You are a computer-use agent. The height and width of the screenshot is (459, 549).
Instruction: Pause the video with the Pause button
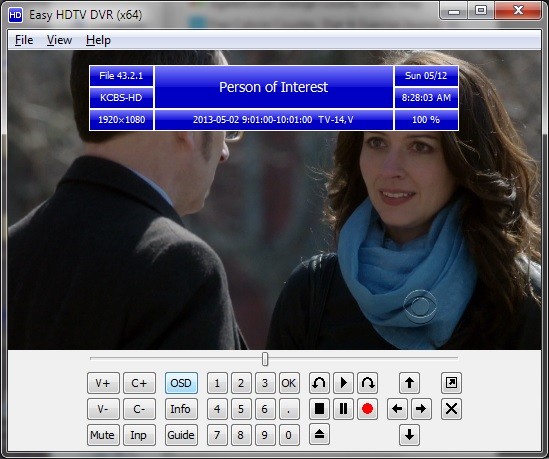343,409
